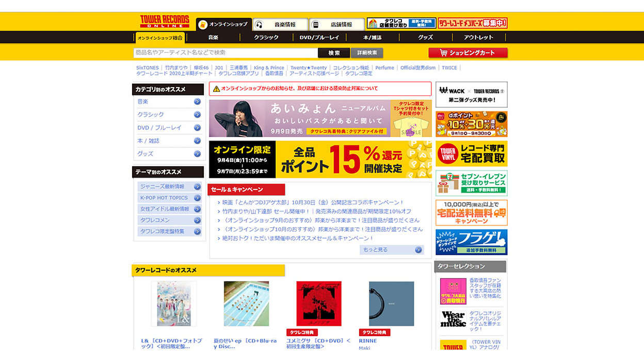
Task: Switch to the 音楽情報 tab
Action: pyautogui.click(x=280, y=25)
